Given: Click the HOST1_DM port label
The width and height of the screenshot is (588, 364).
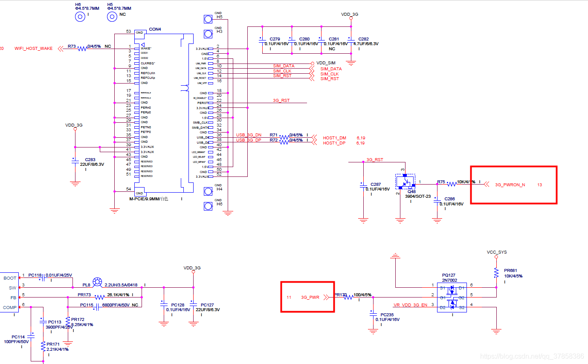Looking at the screenshot, I should tap(335, 138).
